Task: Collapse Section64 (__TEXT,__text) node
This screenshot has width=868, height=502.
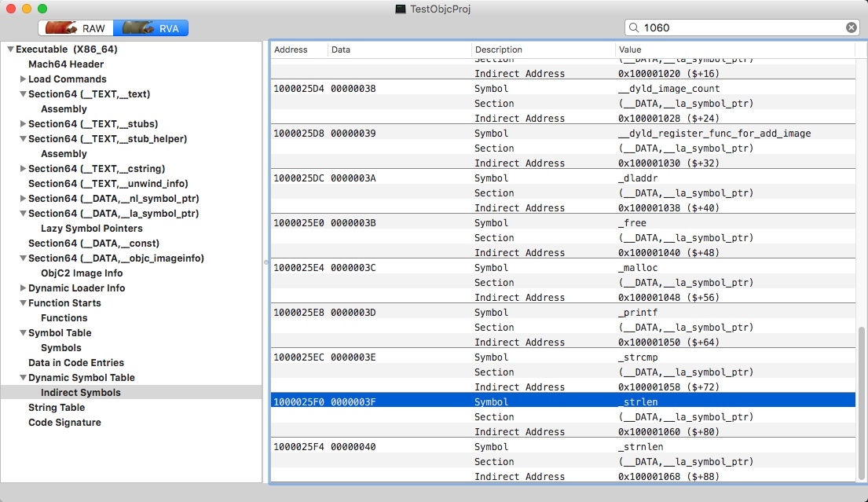Action: (x=23, y=94)
